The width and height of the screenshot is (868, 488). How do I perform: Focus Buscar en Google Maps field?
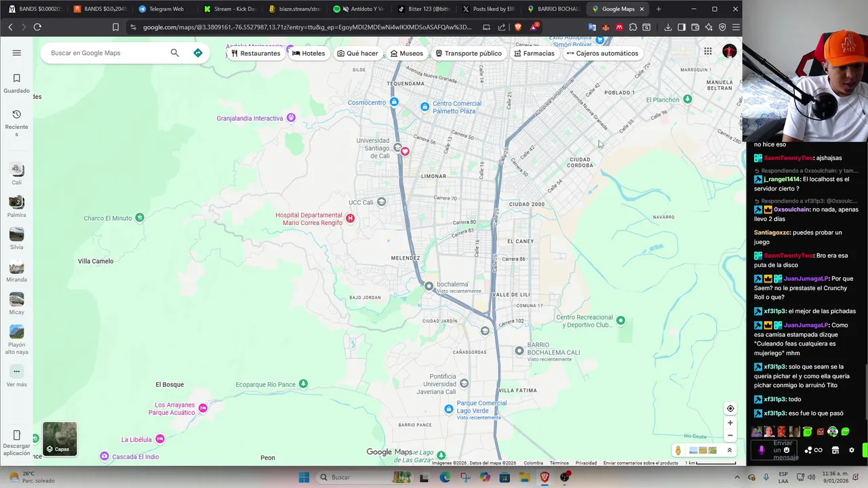pyautogui.click(x=105, y=53)
